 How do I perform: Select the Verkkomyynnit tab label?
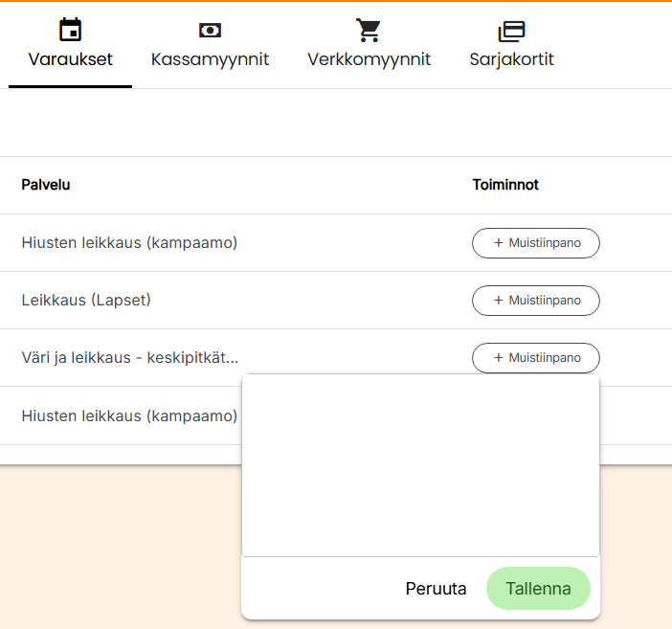369,59
